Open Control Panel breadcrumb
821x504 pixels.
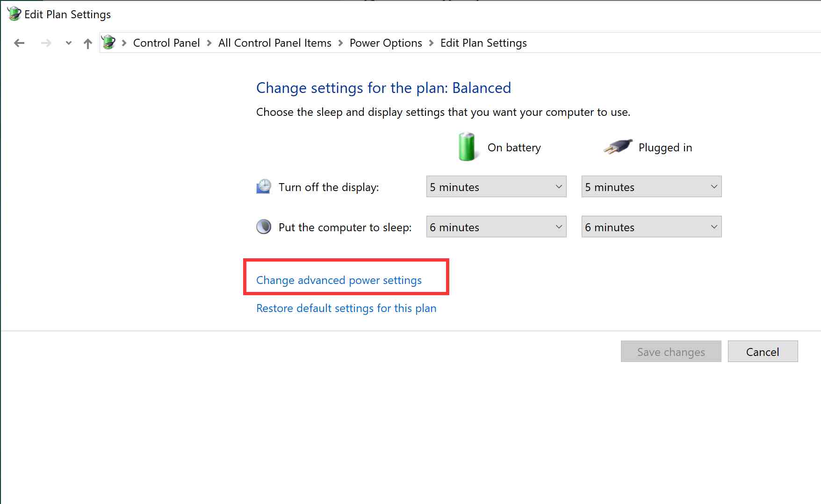coord(166,43)
